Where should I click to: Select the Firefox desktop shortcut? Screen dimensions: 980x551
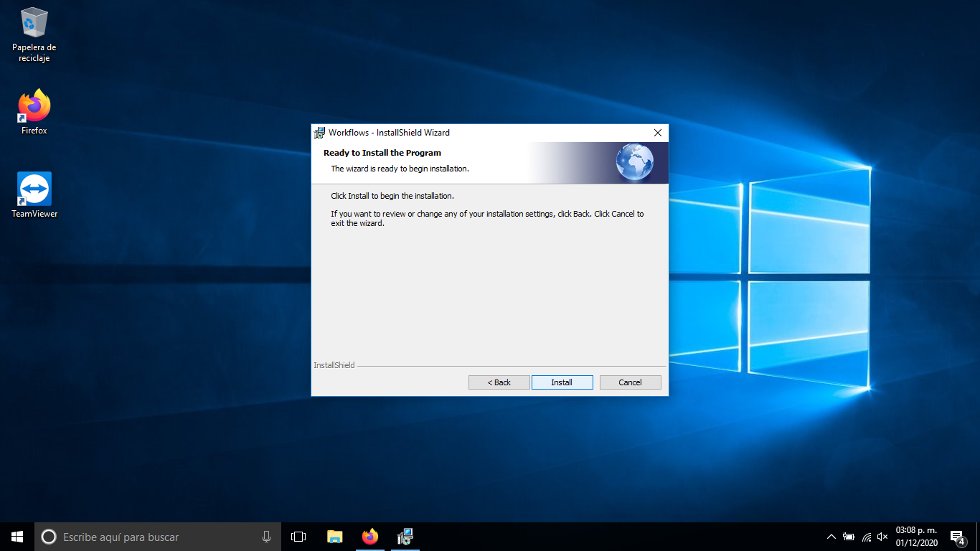pos(34,112)
